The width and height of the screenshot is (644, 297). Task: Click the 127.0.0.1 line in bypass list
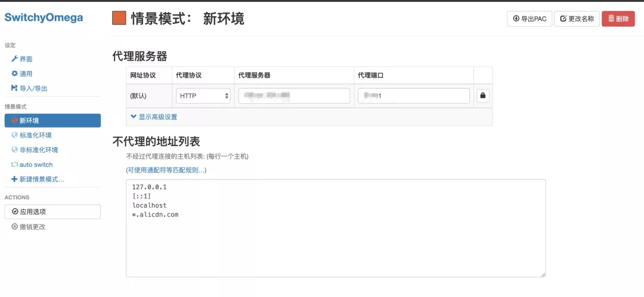tap(149, 187)
